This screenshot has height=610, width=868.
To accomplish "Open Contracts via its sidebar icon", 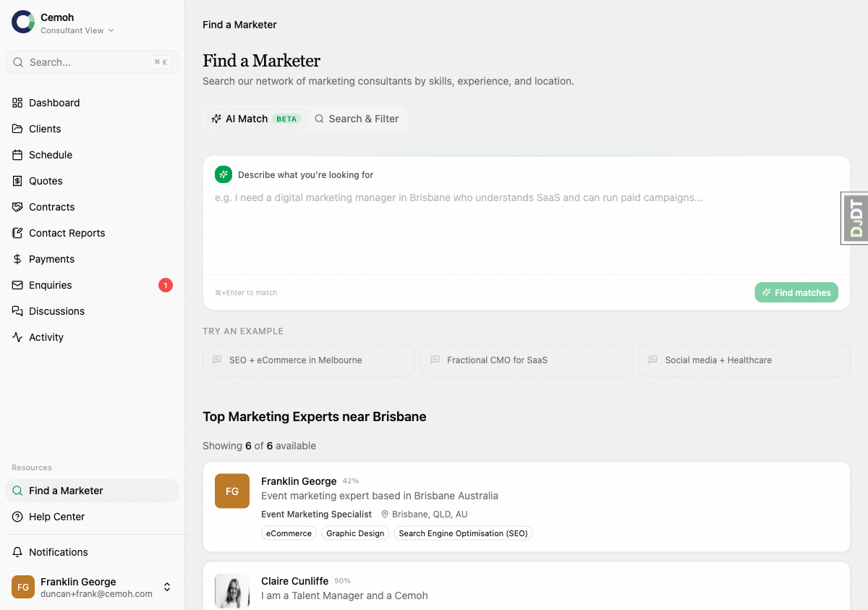I will tap(17, 207).
